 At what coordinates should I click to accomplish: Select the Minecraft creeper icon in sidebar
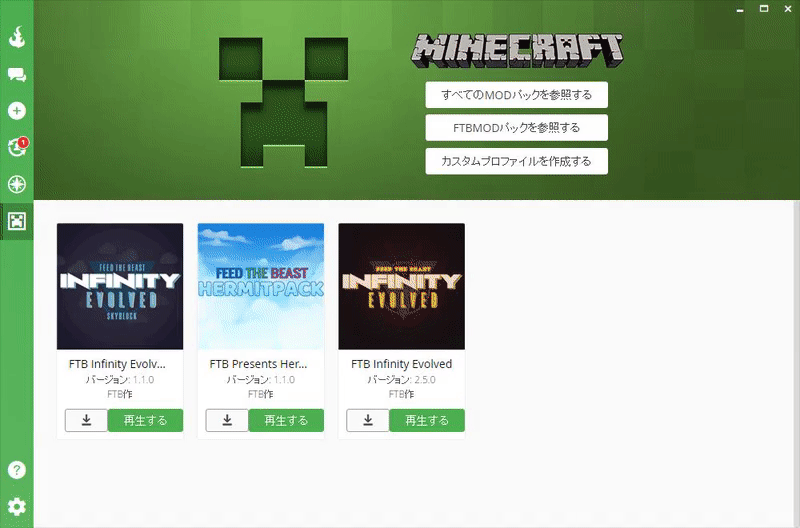tap(17, 221)
